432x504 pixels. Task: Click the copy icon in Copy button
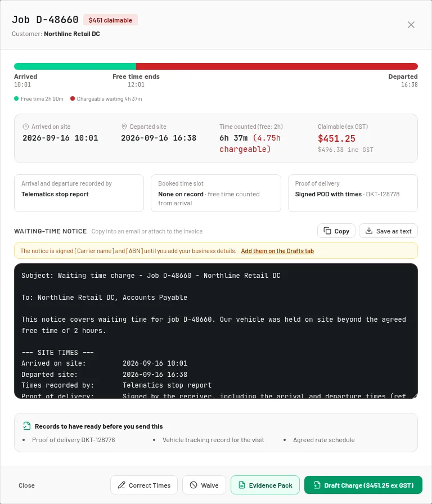pos(327,231)
